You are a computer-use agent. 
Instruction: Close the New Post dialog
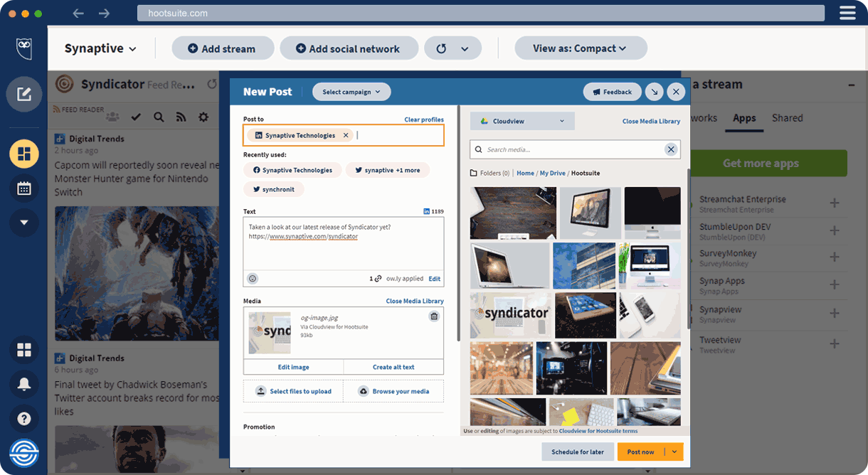click(676, 92)
